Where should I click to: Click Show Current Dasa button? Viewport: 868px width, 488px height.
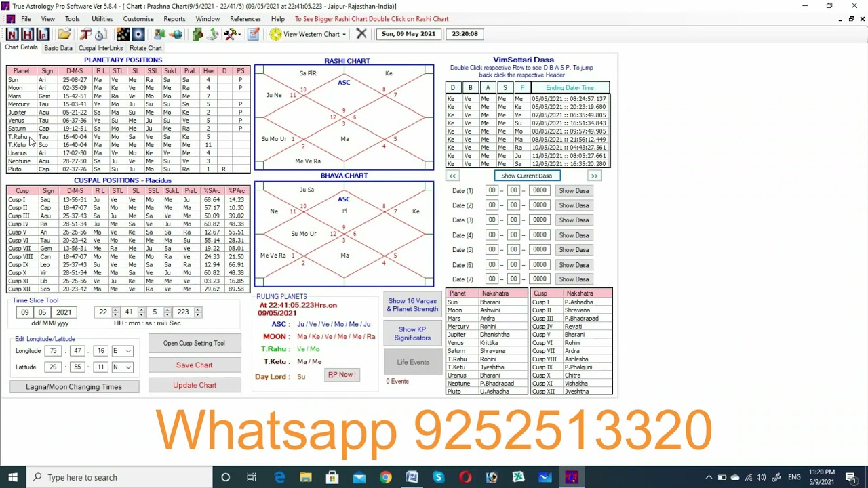click(x=526, y=176)
